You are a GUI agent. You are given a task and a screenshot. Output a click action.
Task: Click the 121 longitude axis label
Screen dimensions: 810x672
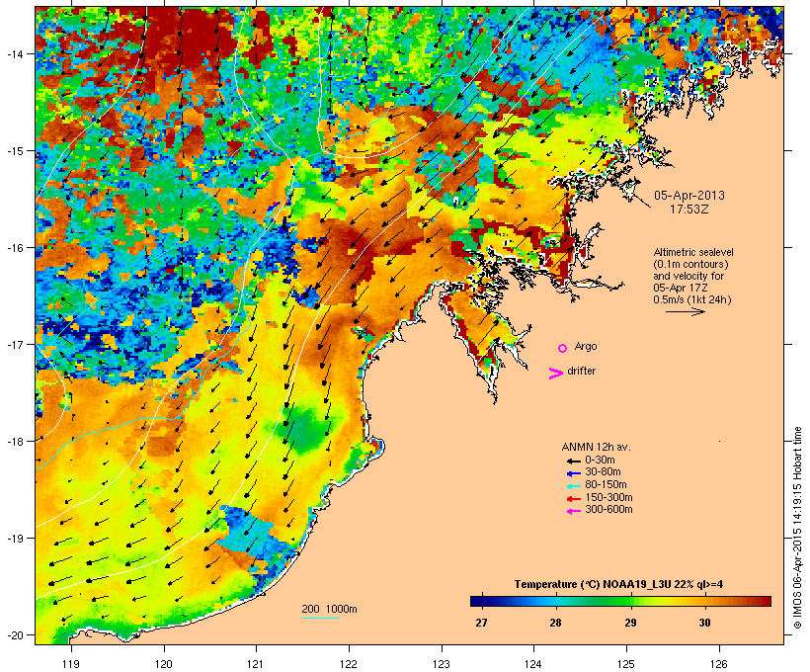[x=256, y=664]
